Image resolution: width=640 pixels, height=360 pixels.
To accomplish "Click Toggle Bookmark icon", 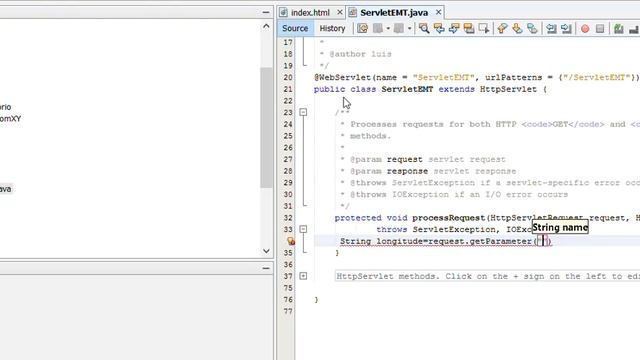I will [x=532, y=28].
